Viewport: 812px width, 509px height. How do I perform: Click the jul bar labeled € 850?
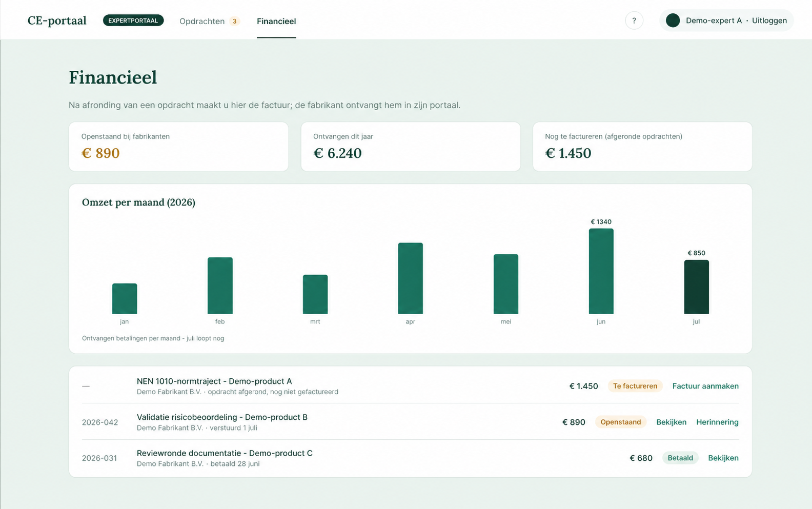tap(697, 287)
